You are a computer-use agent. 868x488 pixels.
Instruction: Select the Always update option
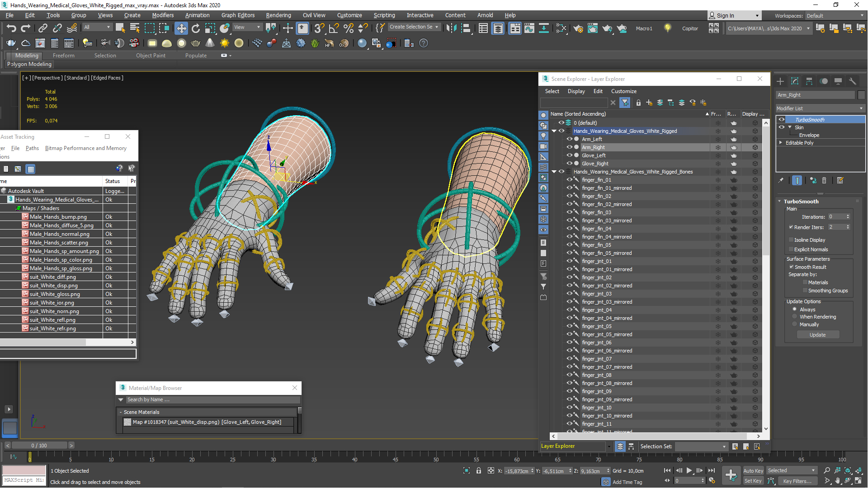(795, 310)
